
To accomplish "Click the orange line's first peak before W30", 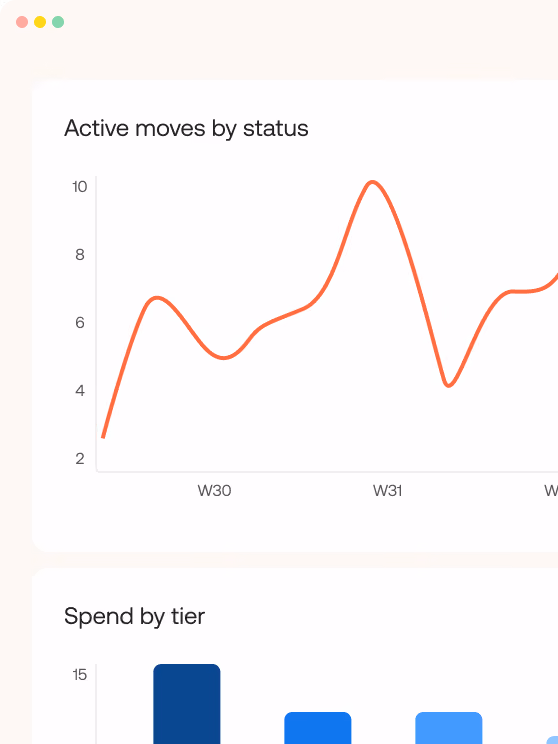I will coord(157,298).
